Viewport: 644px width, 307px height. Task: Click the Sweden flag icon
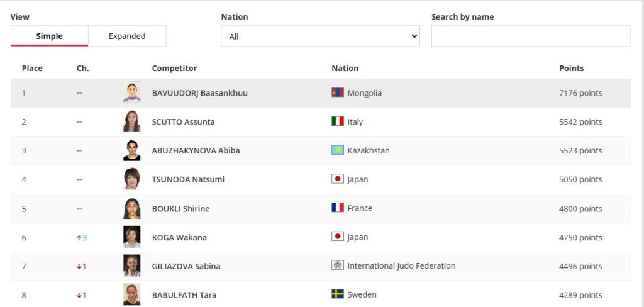(338, 294)
